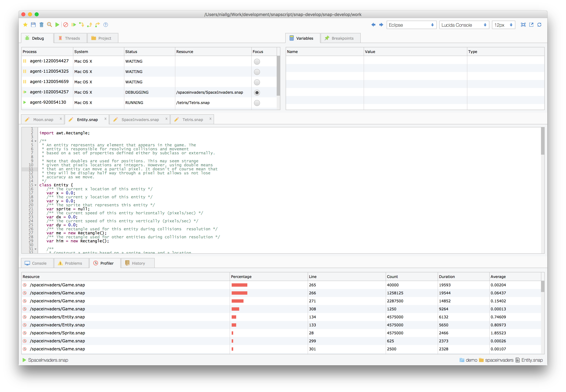
Task: Click the demo folder icon in the status bar
Action: [462, 360]
